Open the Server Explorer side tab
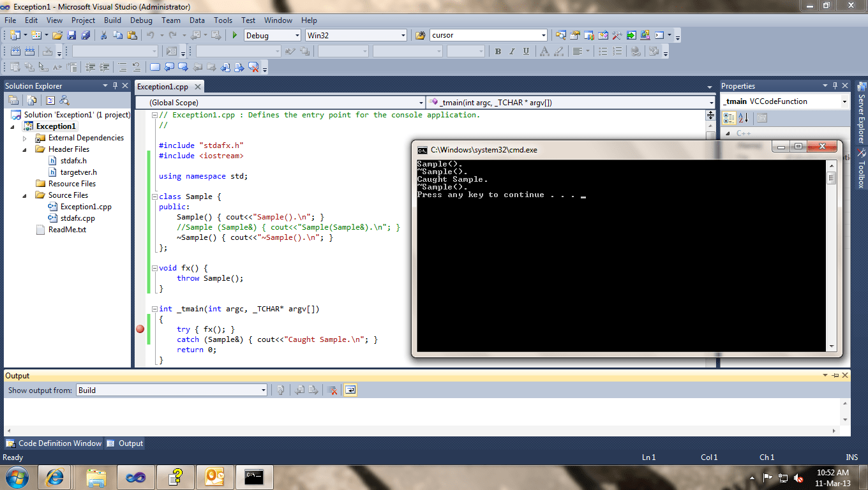The height and width of the screenshot is (490, 868). tap(861, 112)
